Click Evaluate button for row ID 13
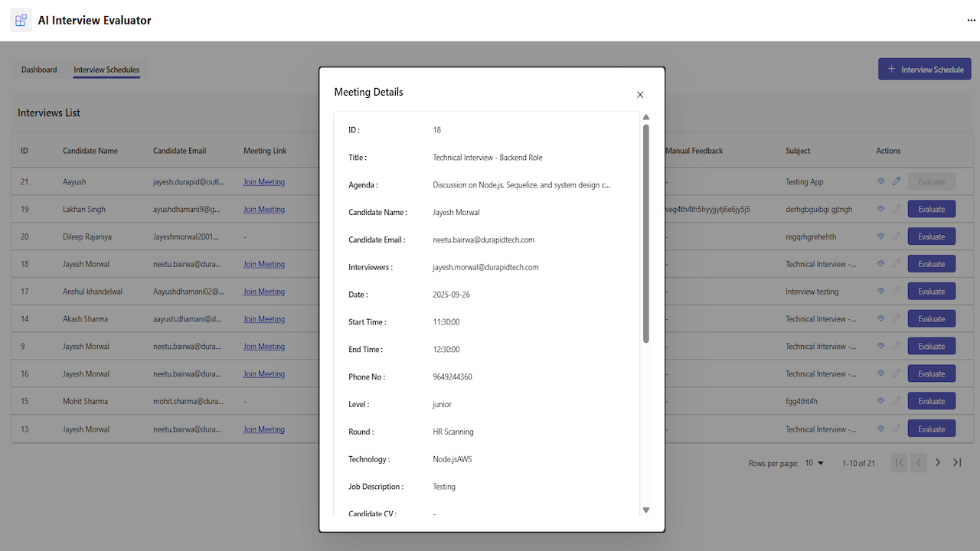Viewport: 980px width, 551px height. coord(932,429)
